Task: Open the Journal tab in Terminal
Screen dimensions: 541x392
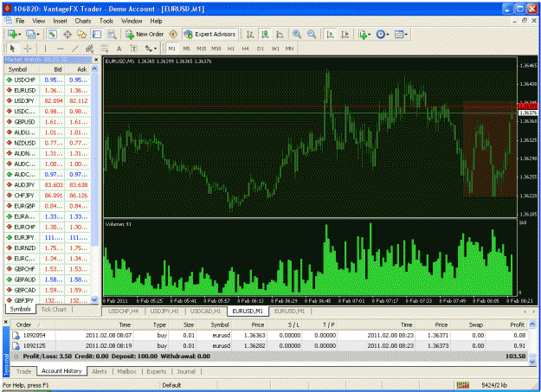Action: pyautogui.click(x=186, y=371)
